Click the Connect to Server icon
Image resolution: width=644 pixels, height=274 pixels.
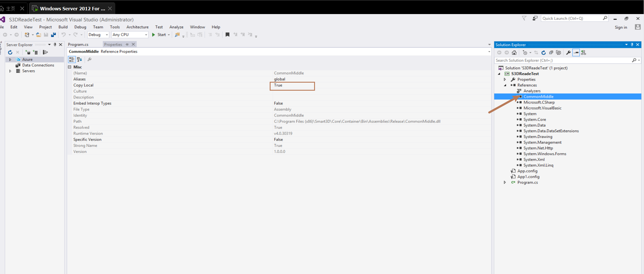pos(35,52)
